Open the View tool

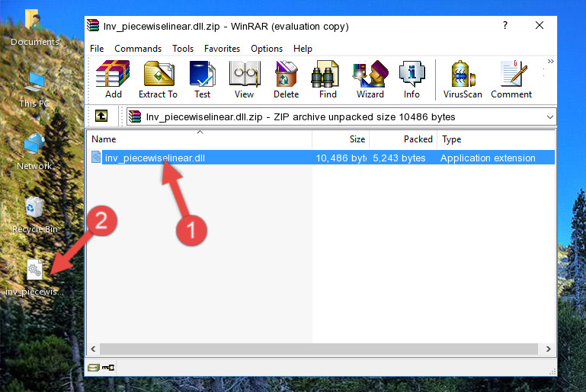[245, 79]
